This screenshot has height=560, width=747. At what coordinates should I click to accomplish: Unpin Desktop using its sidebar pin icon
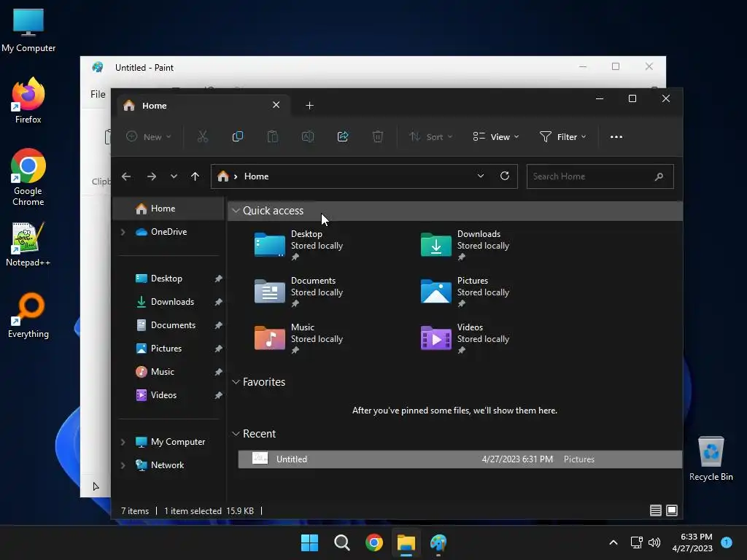[x=218, y=279]
